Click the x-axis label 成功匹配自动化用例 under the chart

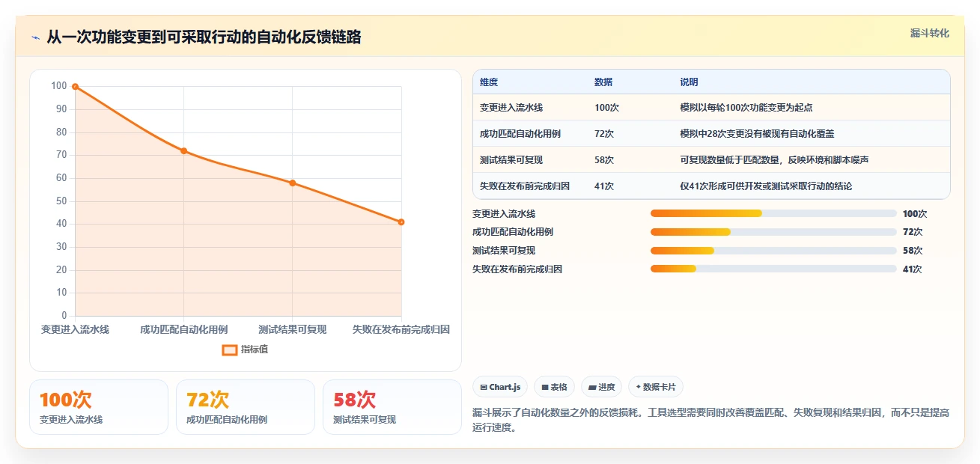(183, 329)
